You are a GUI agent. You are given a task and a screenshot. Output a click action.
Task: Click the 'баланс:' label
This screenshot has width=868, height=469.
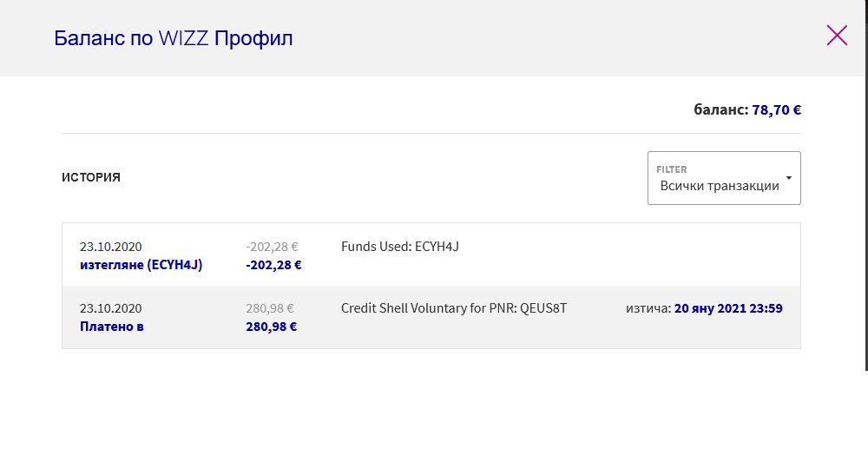pos(720,109)
